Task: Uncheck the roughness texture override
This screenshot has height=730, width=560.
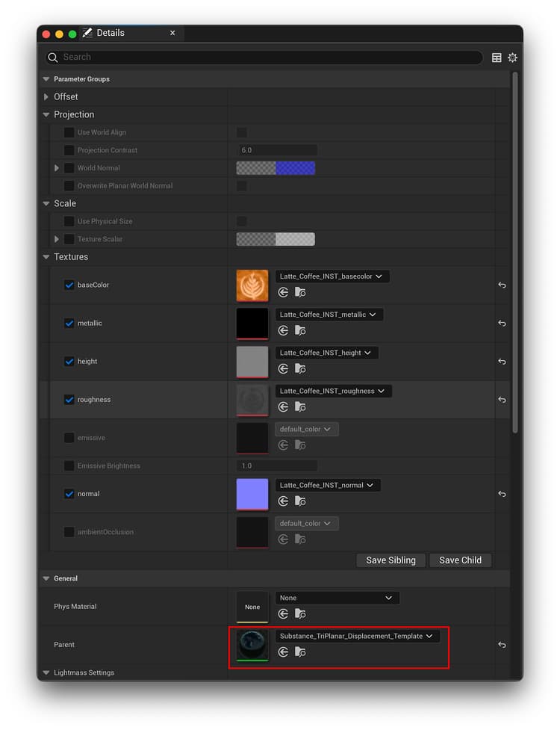Action: click(x=69, y=400)
